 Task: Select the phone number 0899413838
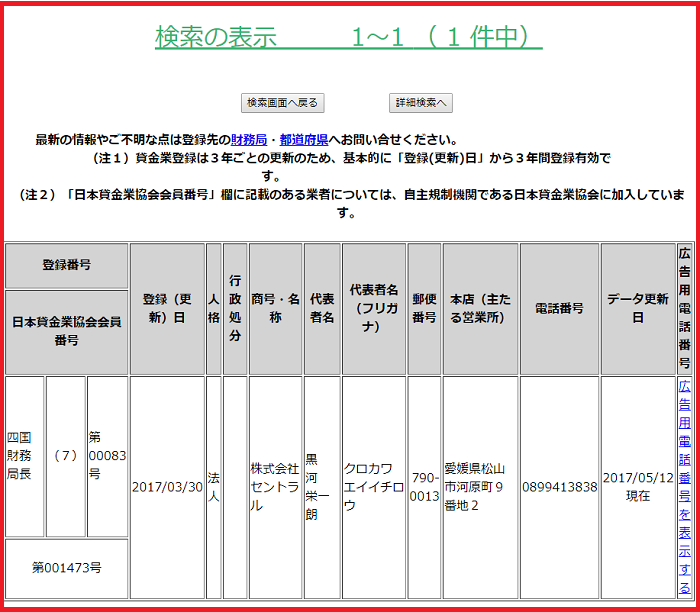559,487
